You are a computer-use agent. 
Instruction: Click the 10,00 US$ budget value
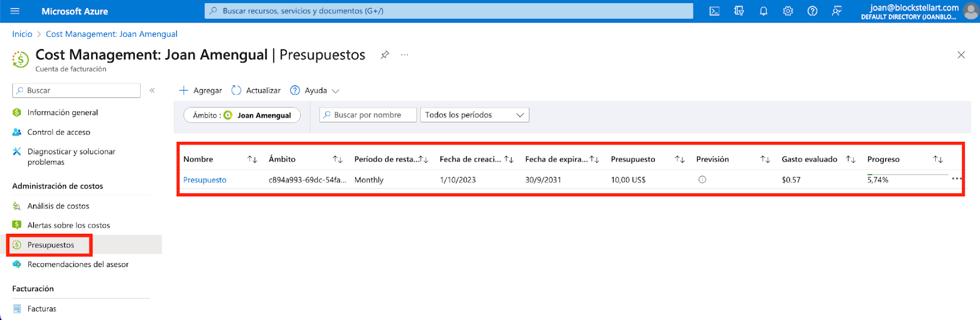[x=628, y=180]
